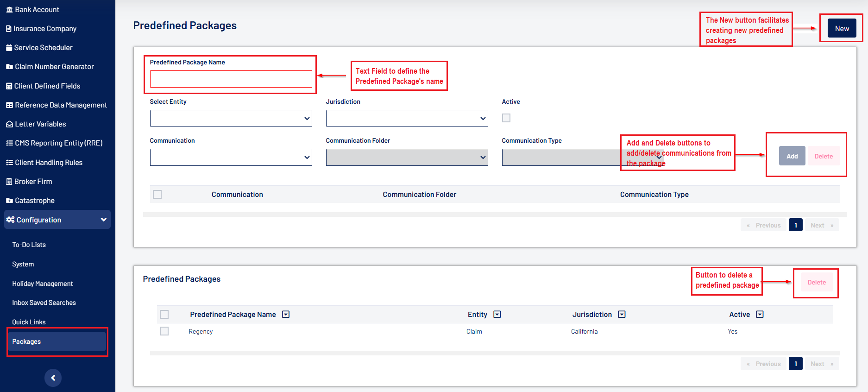This screenshot has height=392, width=868.
Task: Open the Select Entity dropdown
Action: [x=231, y=118]
